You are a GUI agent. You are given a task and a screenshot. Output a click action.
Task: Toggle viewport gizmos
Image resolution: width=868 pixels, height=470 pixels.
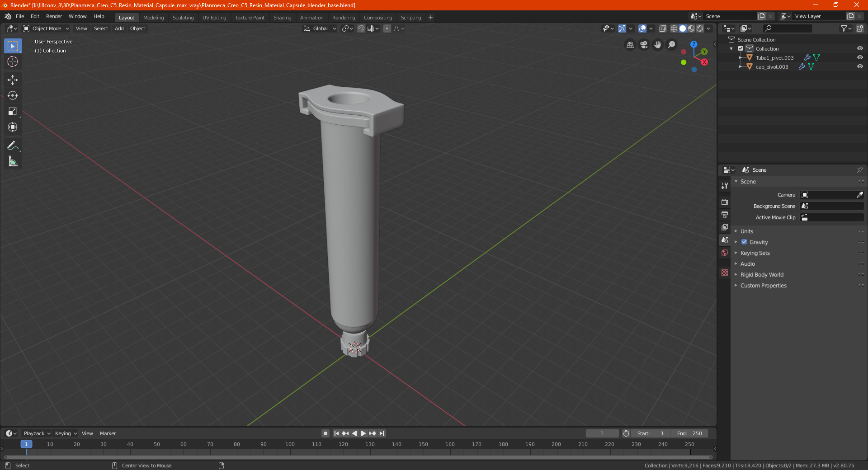point(622,28)
